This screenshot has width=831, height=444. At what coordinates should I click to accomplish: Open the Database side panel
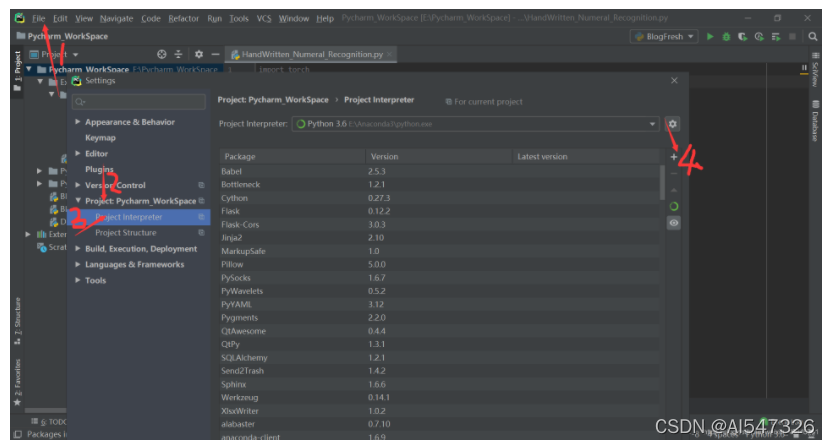click(815, 121)
